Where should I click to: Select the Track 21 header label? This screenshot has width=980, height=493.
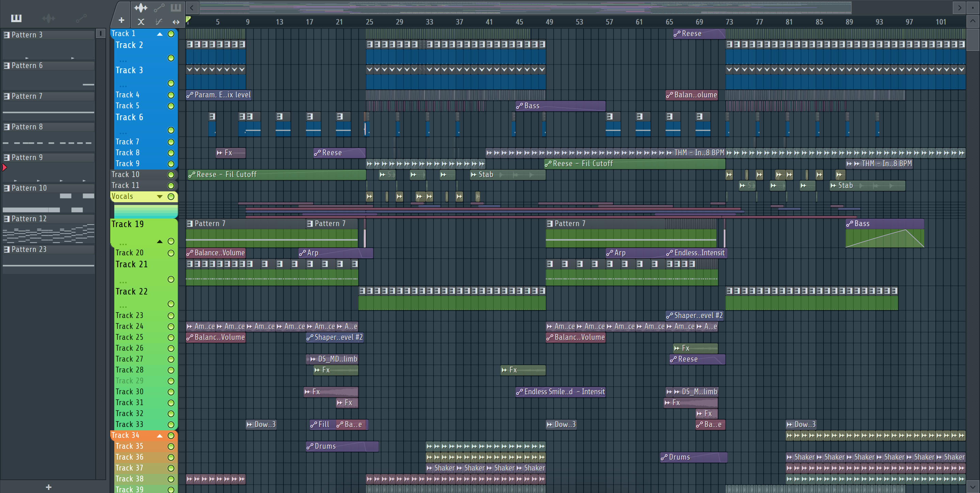tap(131, 264)
